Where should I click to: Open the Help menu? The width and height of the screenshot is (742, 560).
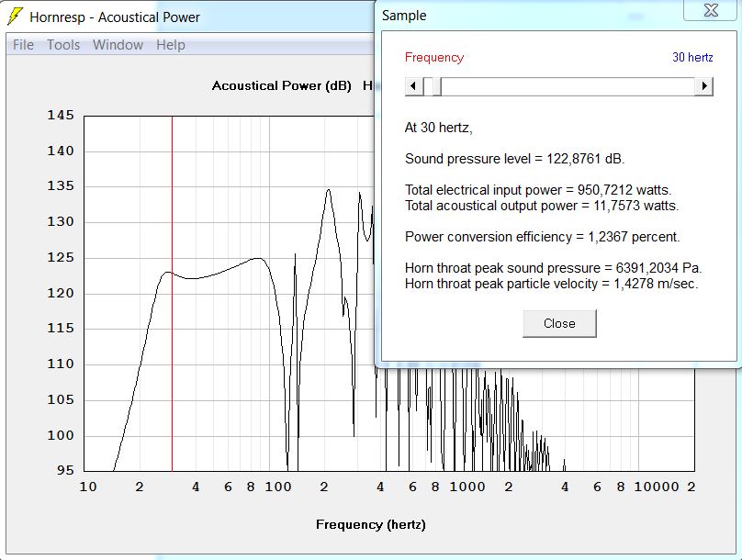(171, 45)
